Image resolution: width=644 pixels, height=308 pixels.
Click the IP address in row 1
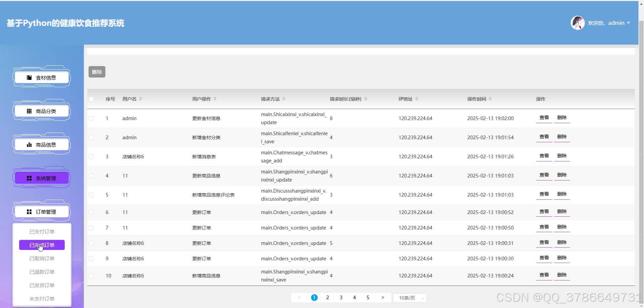coord(415,118)
